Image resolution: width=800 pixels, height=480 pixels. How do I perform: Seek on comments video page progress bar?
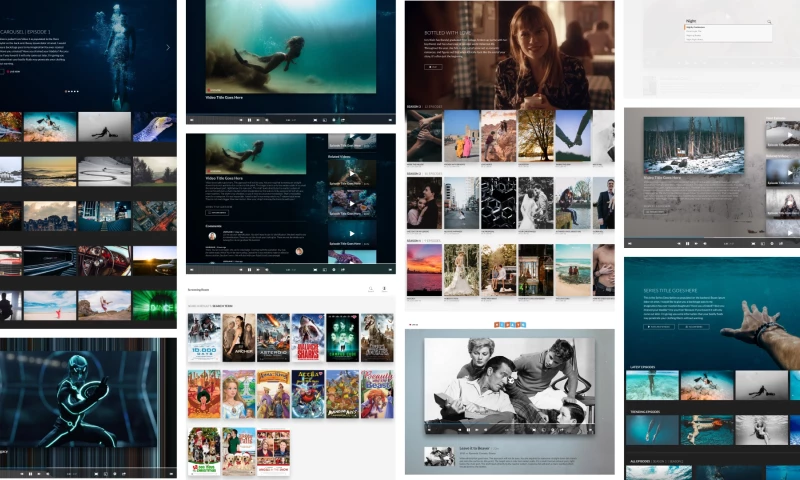point(291,263)
